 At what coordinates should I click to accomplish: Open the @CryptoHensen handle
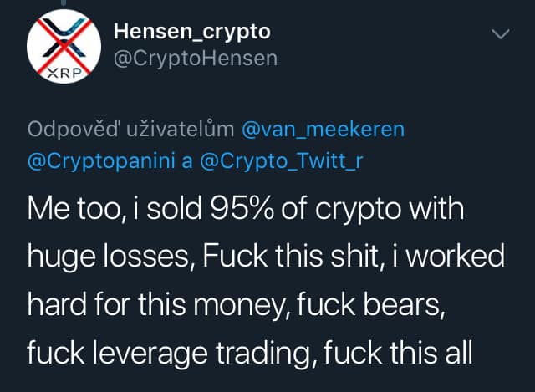click(x=194, y=59)
